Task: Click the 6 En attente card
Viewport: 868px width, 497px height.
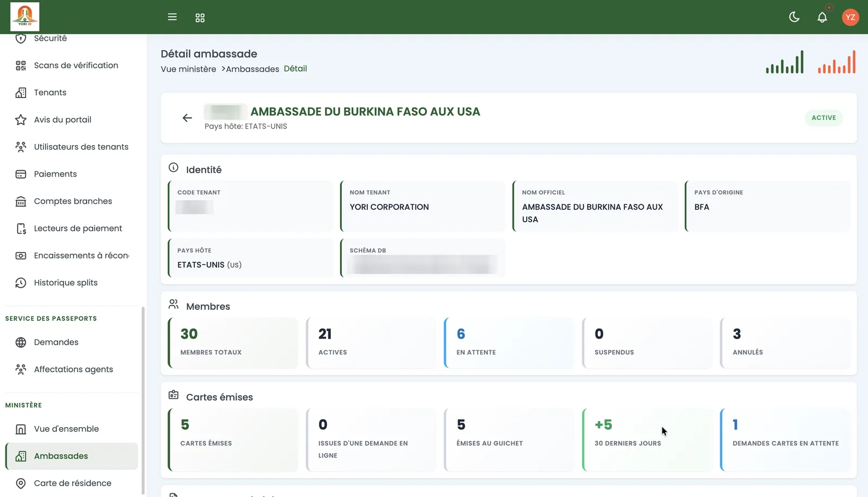Action: 509,343
